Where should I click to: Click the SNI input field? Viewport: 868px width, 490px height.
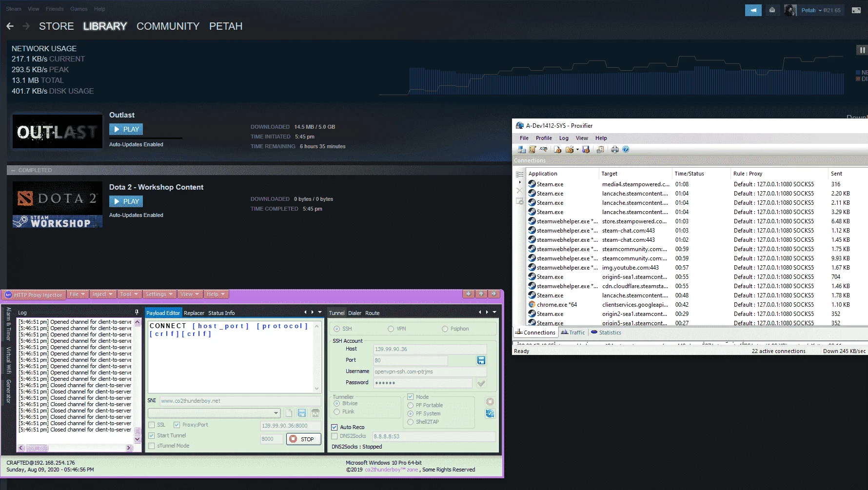(240, 401)
